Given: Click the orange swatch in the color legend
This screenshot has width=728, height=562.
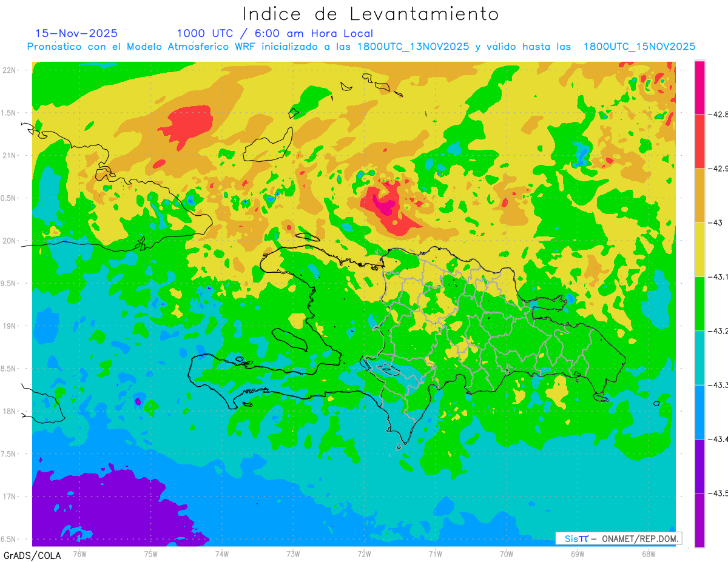Looking at the screenshot, I should click(699, 195).
